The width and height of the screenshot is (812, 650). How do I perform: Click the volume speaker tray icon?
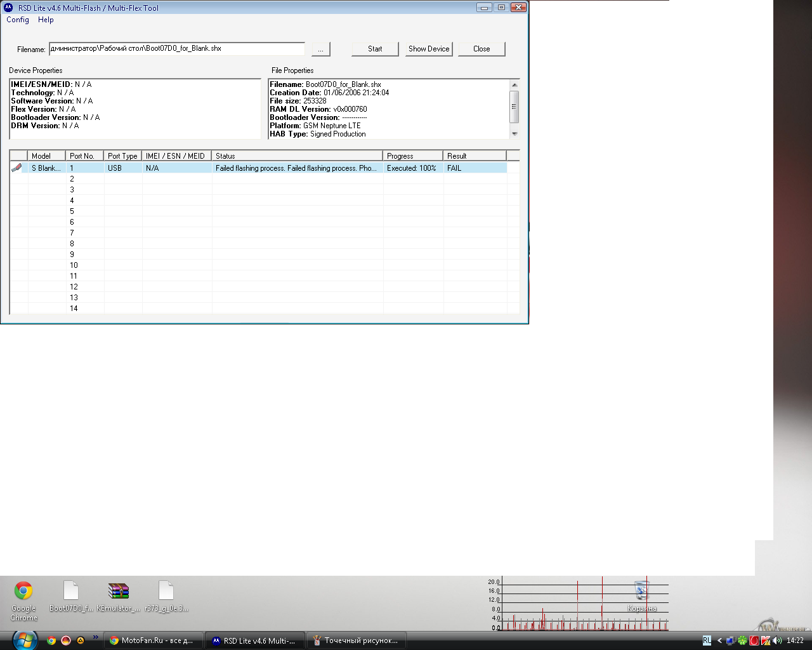(x=777, y=640)
